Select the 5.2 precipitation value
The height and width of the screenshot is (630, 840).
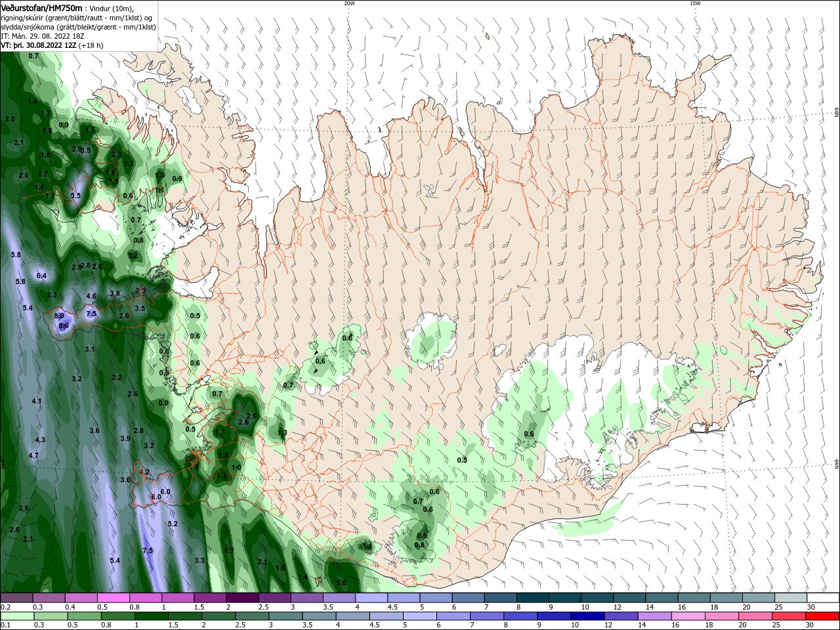(173, 524)
